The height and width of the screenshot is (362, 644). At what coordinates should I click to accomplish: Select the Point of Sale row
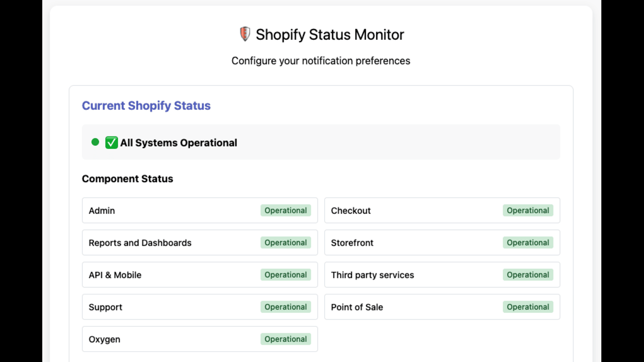442,307
